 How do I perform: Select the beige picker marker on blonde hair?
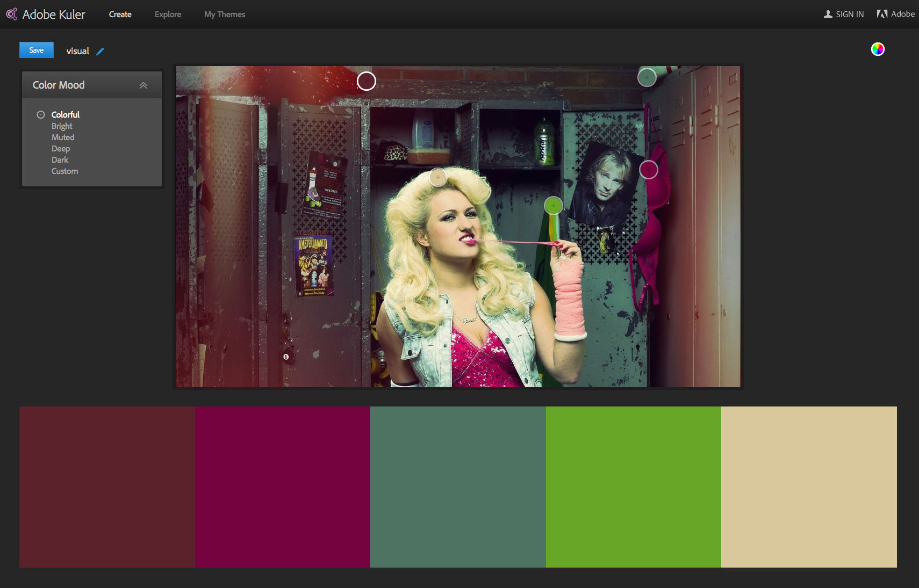click(x=438, y=177)
